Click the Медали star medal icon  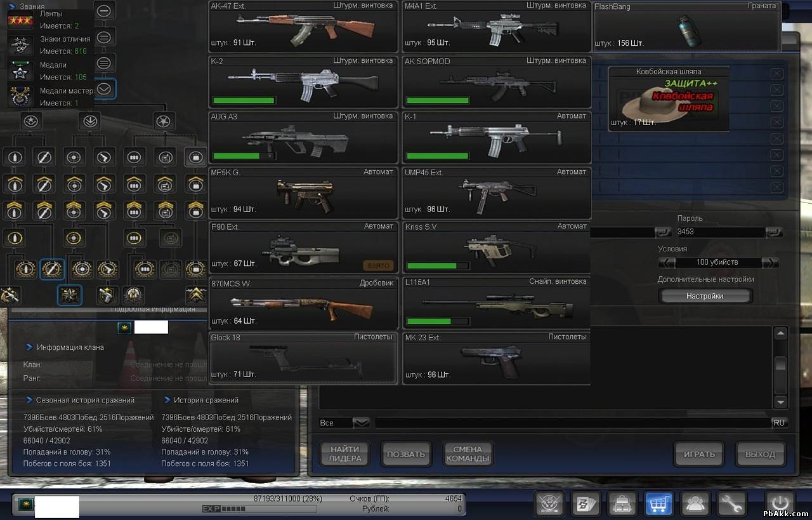[20, 70]
